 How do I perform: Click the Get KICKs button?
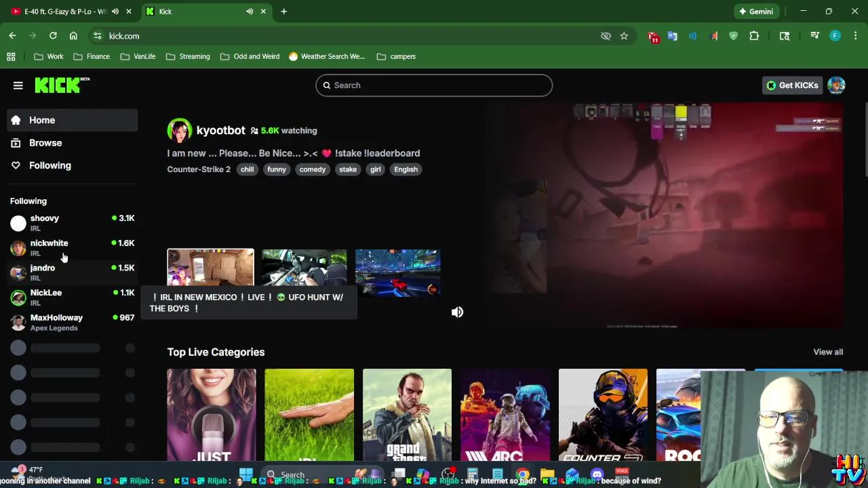(x=792, y=85)
